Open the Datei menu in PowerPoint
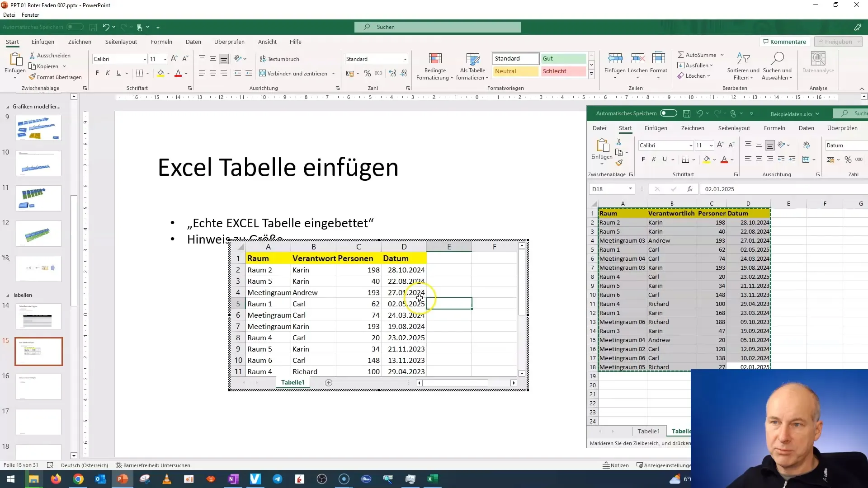The width and height of the screenshot is (868, 488). coord(9,15)
